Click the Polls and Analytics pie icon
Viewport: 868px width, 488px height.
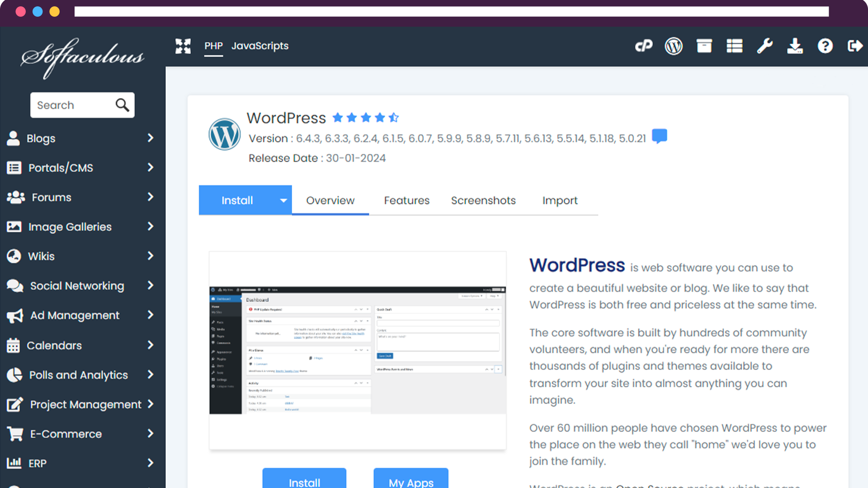pos(14,375)
